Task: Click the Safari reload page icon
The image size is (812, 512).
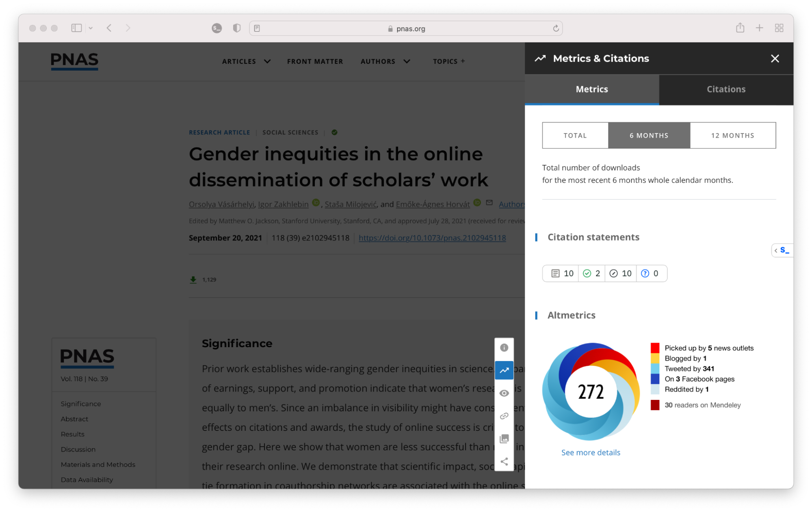Action: [x=556, y=28]
